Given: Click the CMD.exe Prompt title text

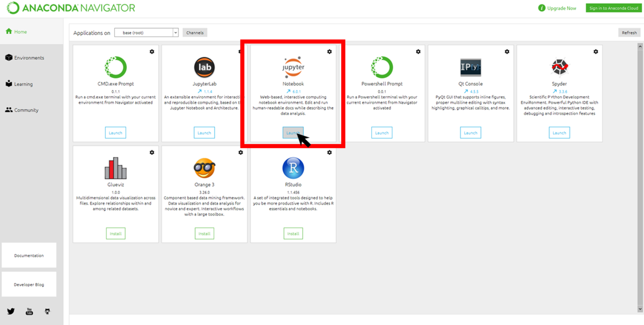Looking at the screenshot, I should coord(115,84).
